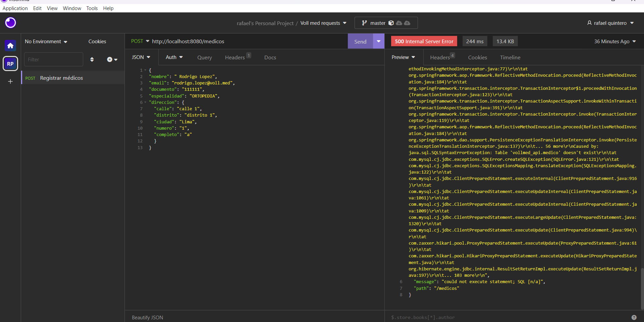Open the View menu
The height and width of the screenshot is (322, 644).
pos(52,8)
